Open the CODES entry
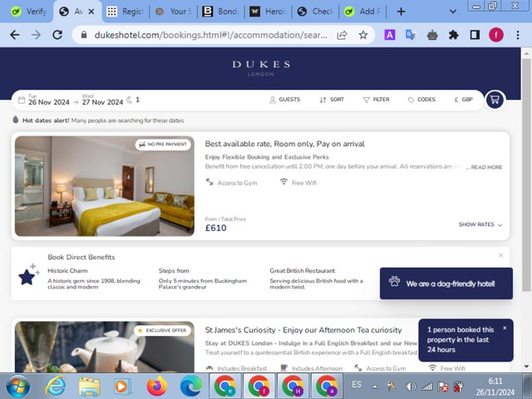The image size is (532, 399). pos(421,100)
